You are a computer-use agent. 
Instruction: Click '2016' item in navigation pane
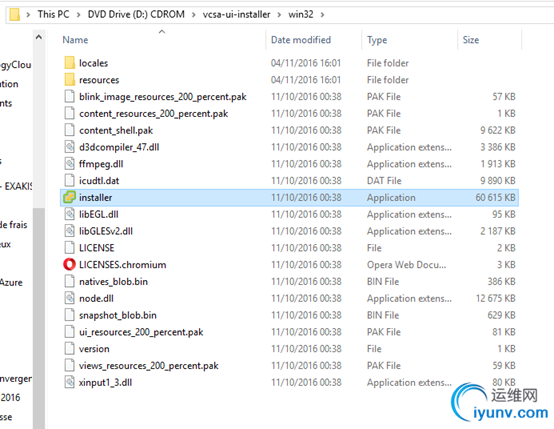[10, 398]
